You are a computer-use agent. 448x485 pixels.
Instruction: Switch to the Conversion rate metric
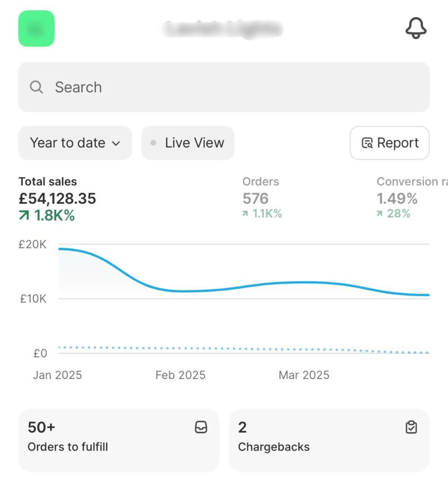point(407,198)
